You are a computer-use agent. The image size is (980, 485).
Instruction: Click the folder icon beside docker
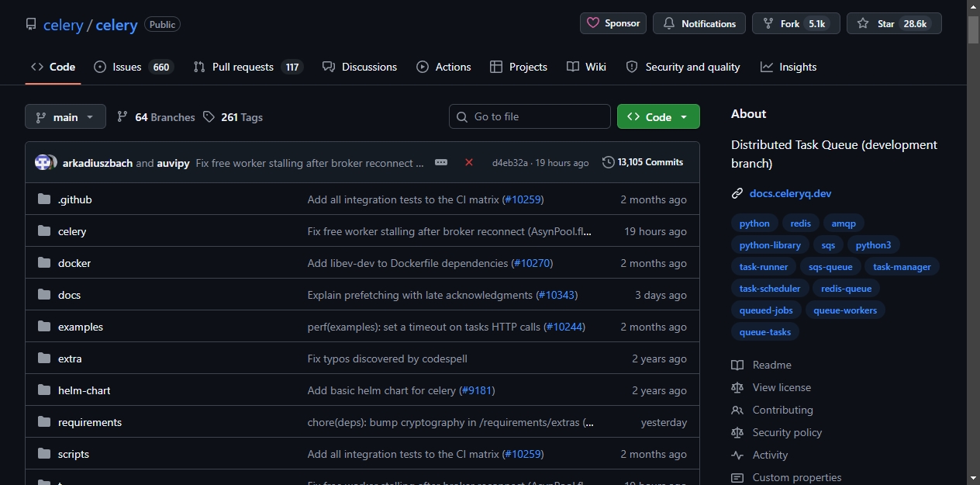44,263
